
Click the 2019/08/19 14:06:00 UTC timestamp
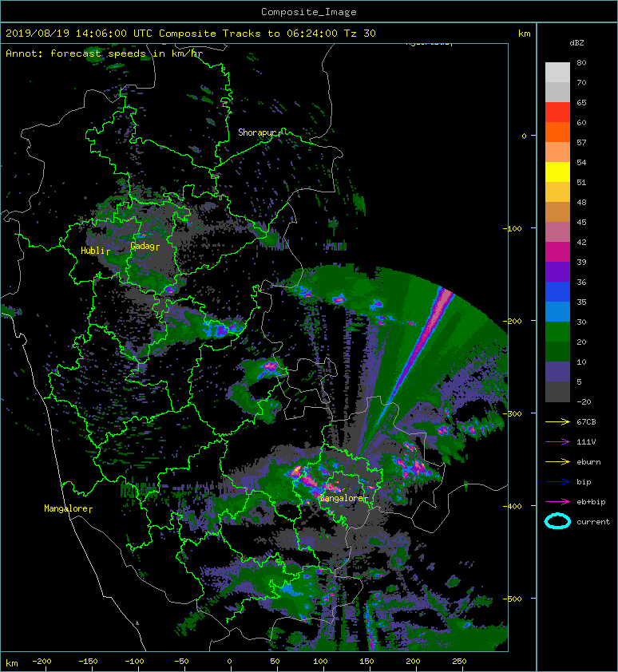click(x=79, y=34)
